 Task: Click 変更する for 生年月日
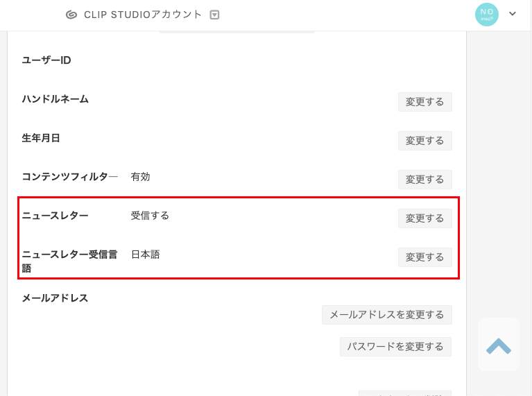pos(424,141)
